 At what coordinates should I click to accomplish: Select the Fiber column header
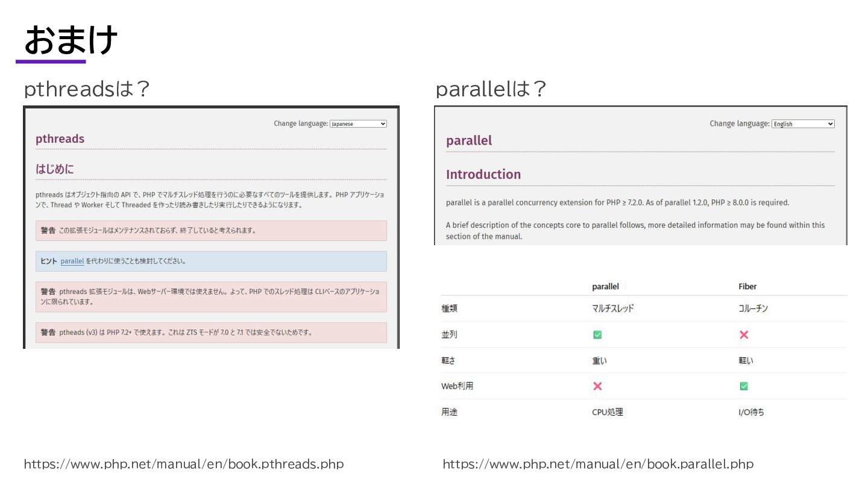click(747, 287)
